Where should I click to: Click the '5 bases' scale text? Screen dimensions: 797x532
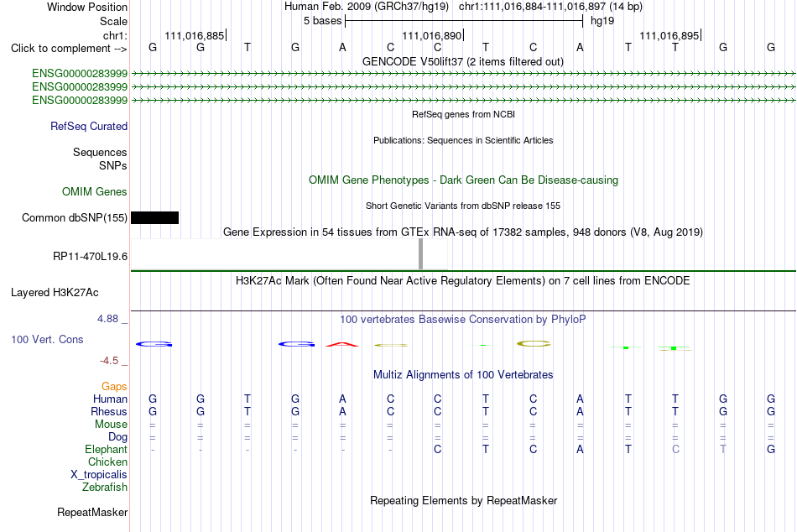pos(323,21)
